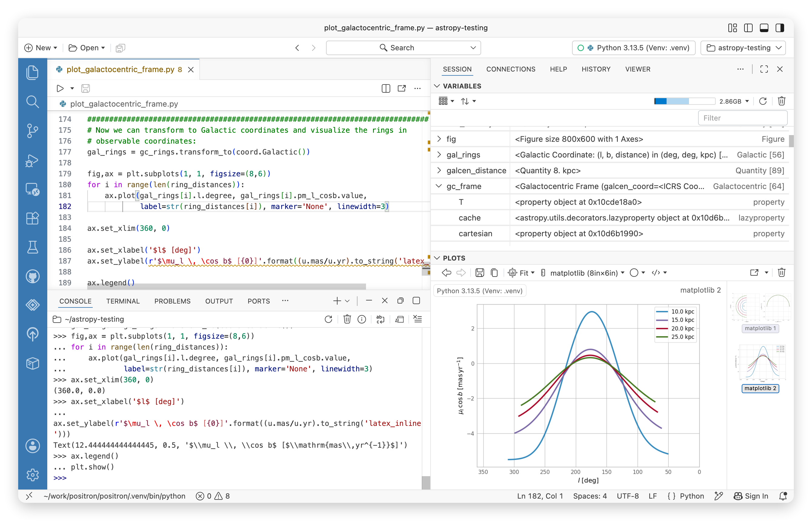Image resolution: width=812 pixels, height=521 pixels.
Task: Open the Explorer files icon in sidebar
Action: [32, 72]
